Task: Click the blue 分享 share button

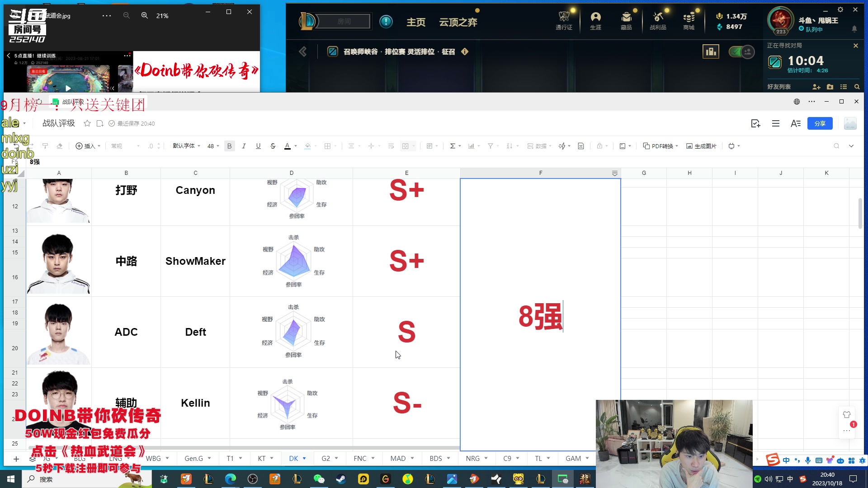Action: tap(820, 123)
